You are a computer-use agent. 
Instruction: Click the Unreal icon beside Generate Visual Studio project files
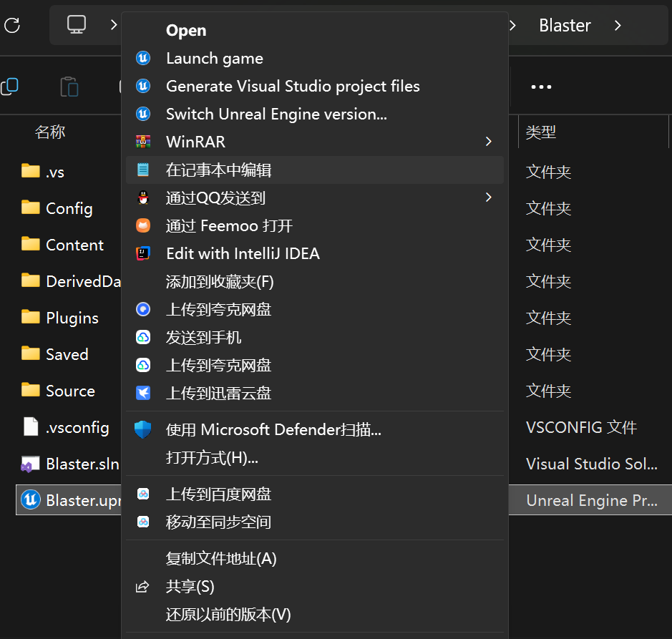pos(143,86)
